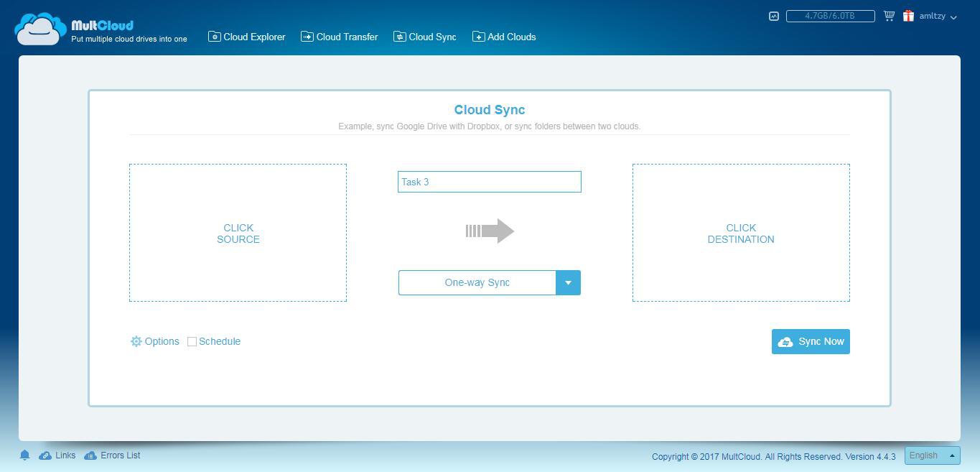Enable the Schedule checkbox
980x472 pixels.
[x=192, y=342]
